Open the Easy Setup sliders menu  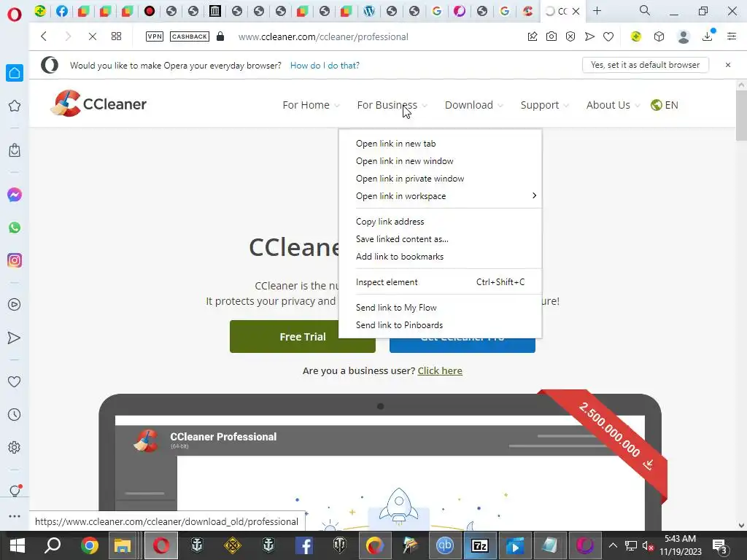[x=732, y=36]
